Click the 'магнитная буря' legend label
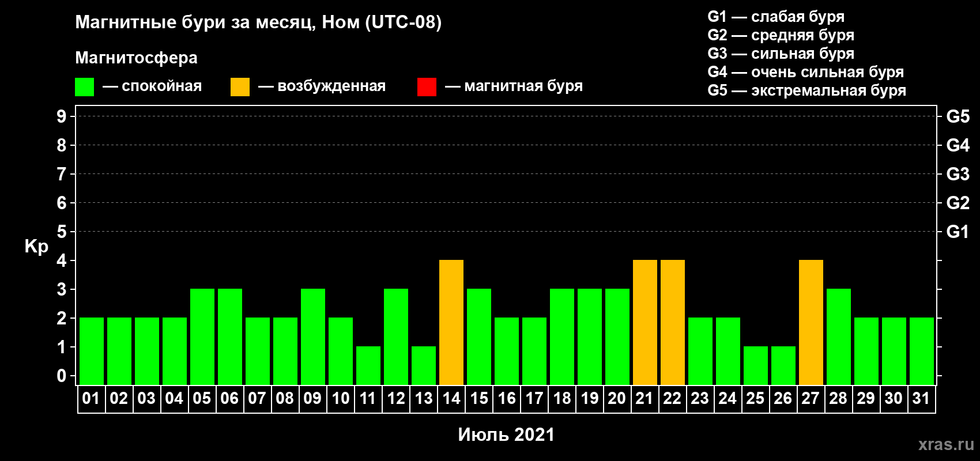 pos(523,86)
